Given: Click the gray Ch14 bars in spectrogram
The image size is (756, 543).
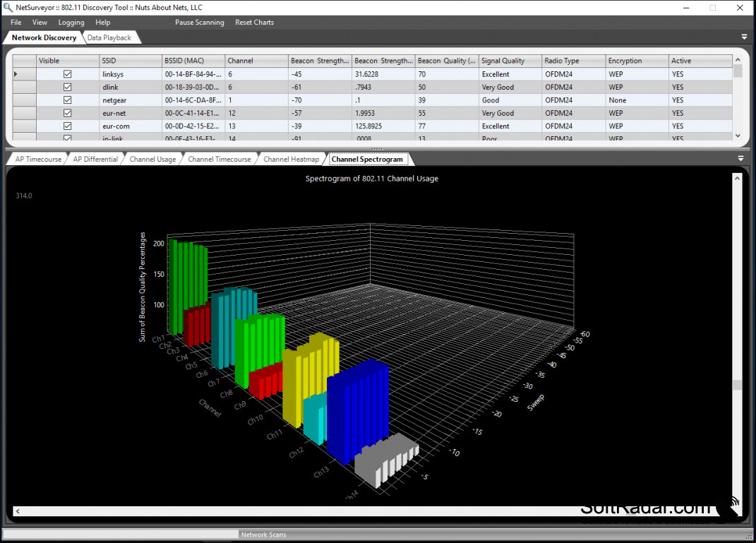Looking at the screenshot, I should point(385,460).
